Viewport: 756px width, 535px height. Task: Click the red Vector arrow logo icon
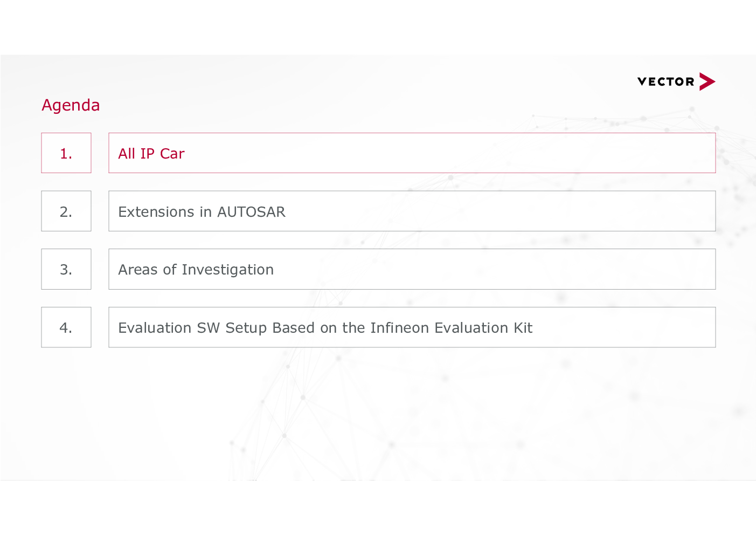point(707,81)
